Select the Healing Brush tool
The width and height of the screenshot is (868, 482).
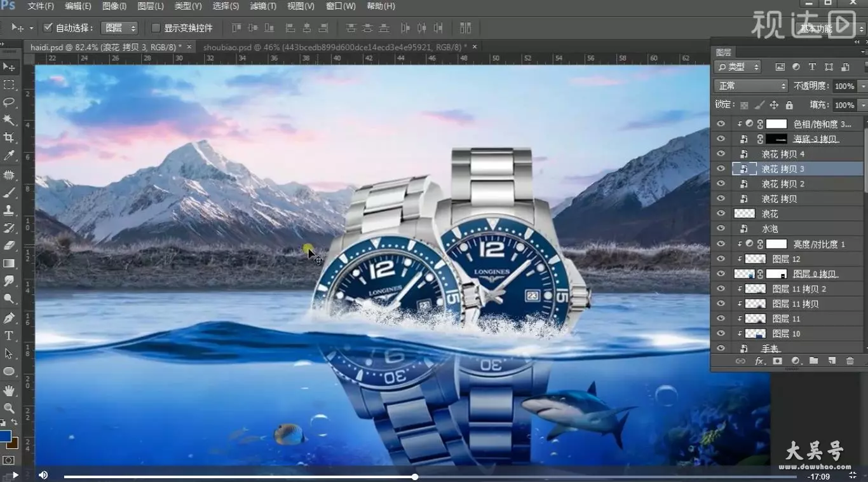(9, 175)
